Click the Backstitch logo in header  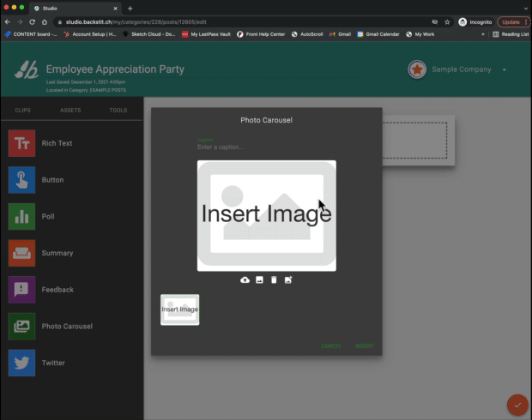point(27,69)
